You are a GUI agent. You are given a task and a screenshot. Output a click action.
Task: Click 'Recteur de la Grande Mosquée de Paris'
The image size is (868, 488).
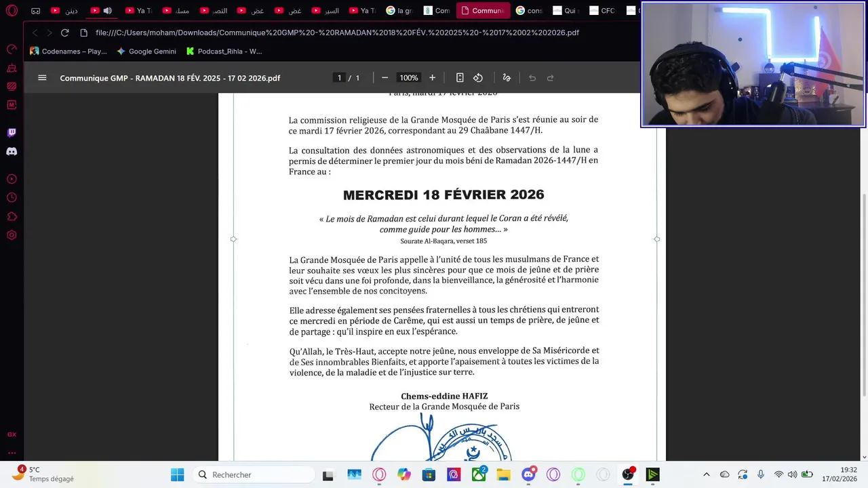tap(444, 407)
